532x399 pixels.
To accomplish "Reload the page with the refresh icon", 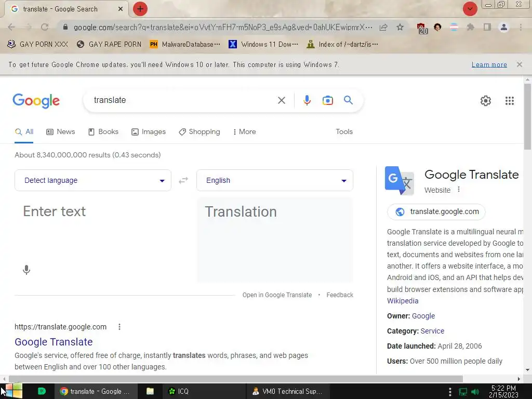I will click(x=45, y=27).
